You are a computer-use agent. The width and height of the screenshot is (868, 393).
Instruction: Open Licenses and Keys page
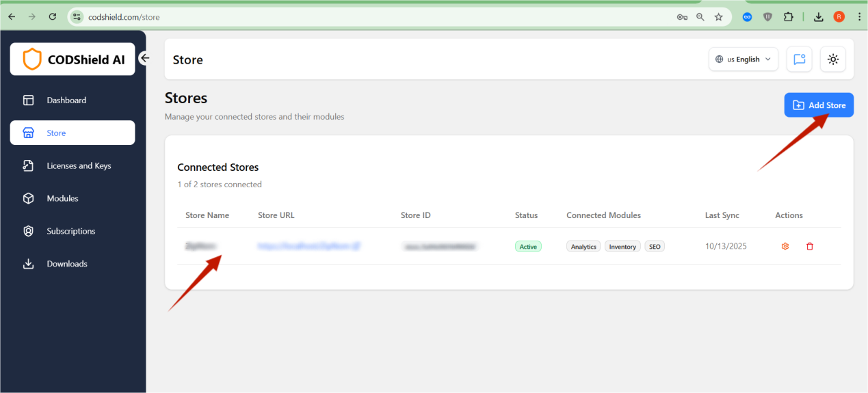point(79,166)
